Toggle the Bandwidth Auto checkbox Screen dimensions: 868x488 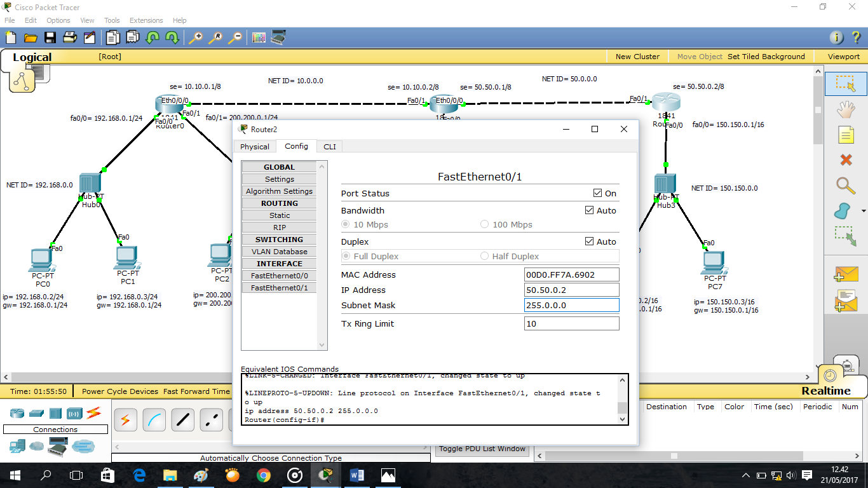[589, 210]
